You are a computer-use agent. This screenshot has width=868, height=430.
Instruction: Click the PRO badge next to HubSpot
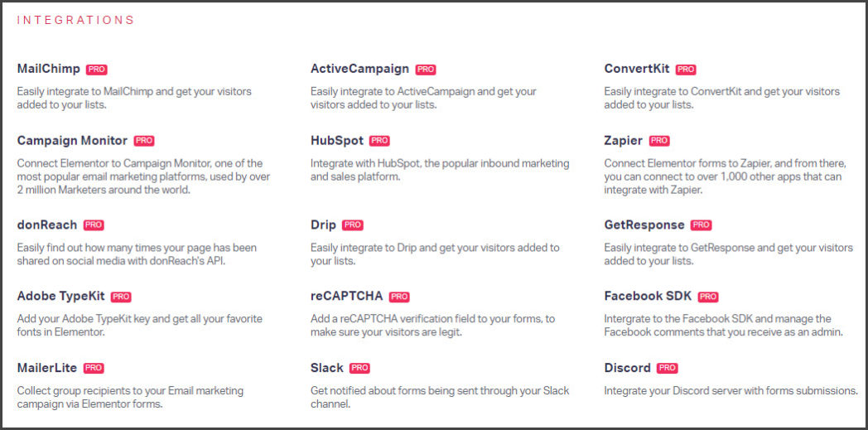point(379,141)
